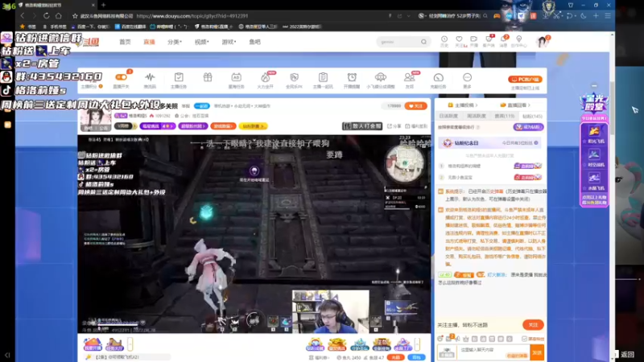Open the 主播一起玩 notepad icon
The image size is (644, 362).
tap(323, 77)
